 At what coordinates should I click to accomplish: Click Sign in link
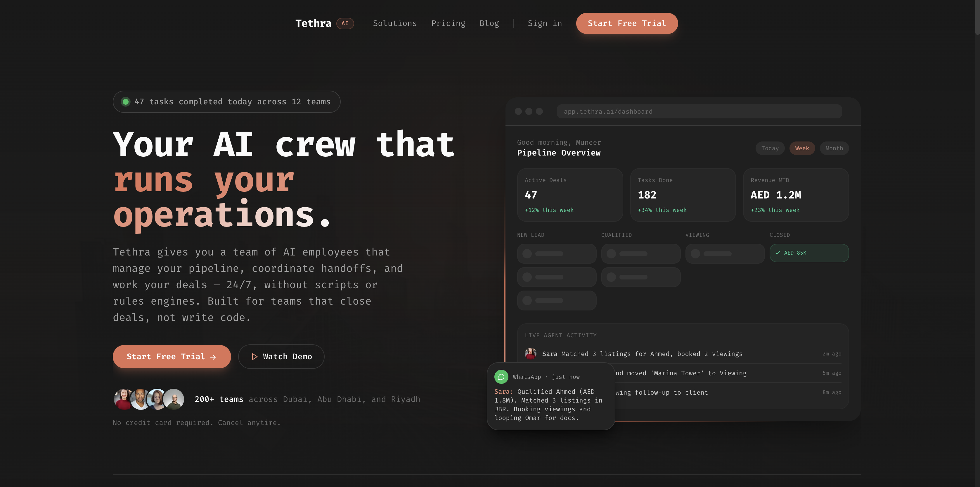544,23
